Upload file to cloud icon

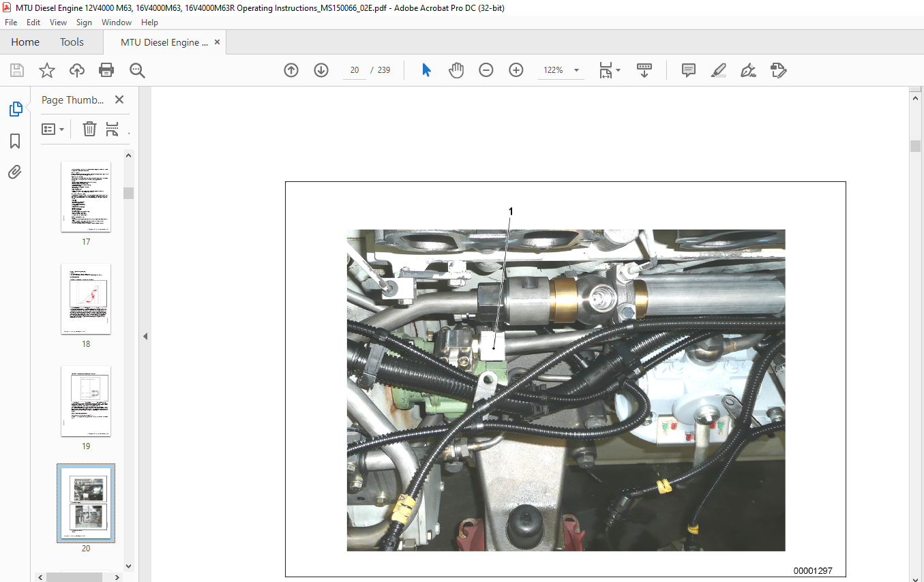click(x=77, y=70)
